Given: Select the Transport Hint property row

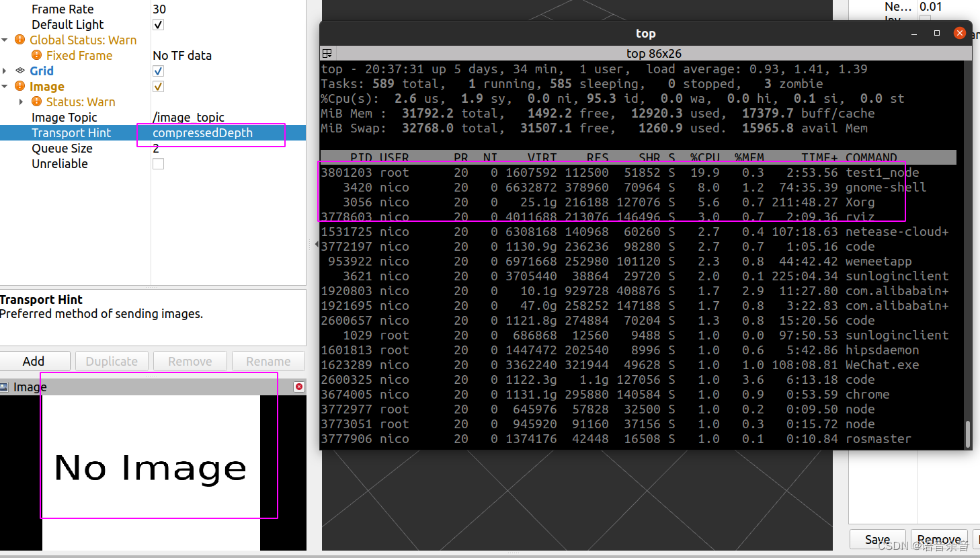Looking at the screenshot, I should coord(153,132).
